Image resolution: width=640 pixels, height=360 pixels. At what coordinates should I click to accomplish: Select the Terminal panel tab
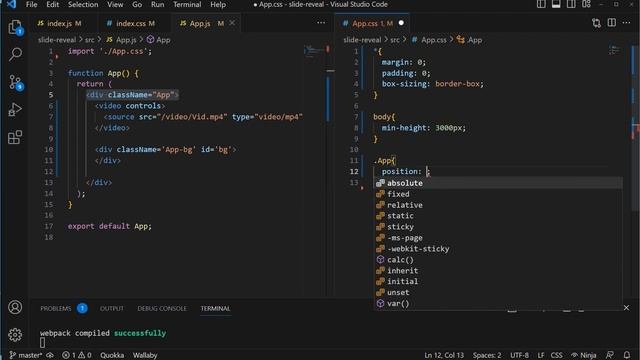point(215,308)
